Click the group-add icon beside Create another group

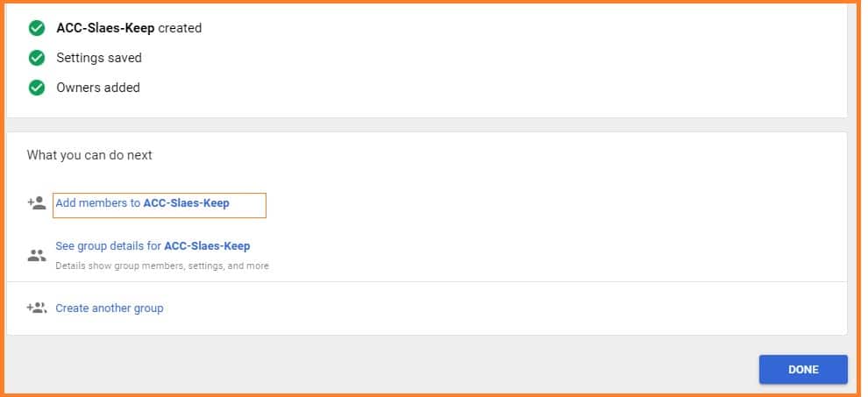coord(37,308)
